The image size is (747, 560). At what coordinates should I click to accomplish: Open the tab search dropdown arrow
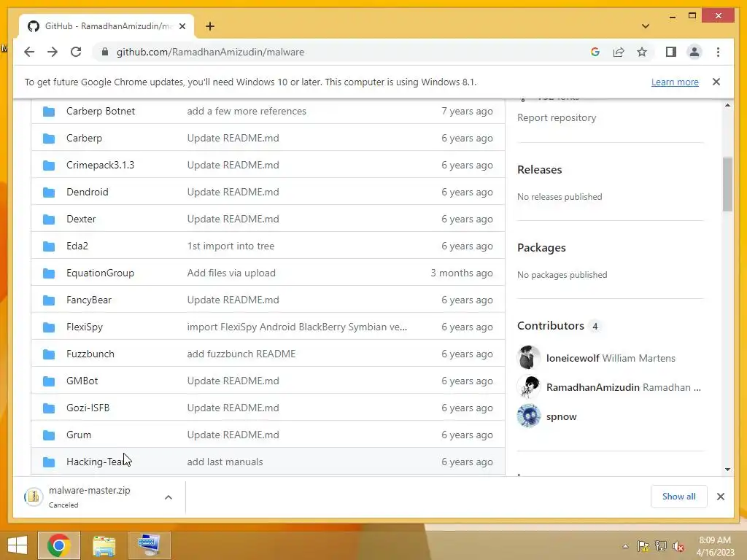(x=646, y=26)
